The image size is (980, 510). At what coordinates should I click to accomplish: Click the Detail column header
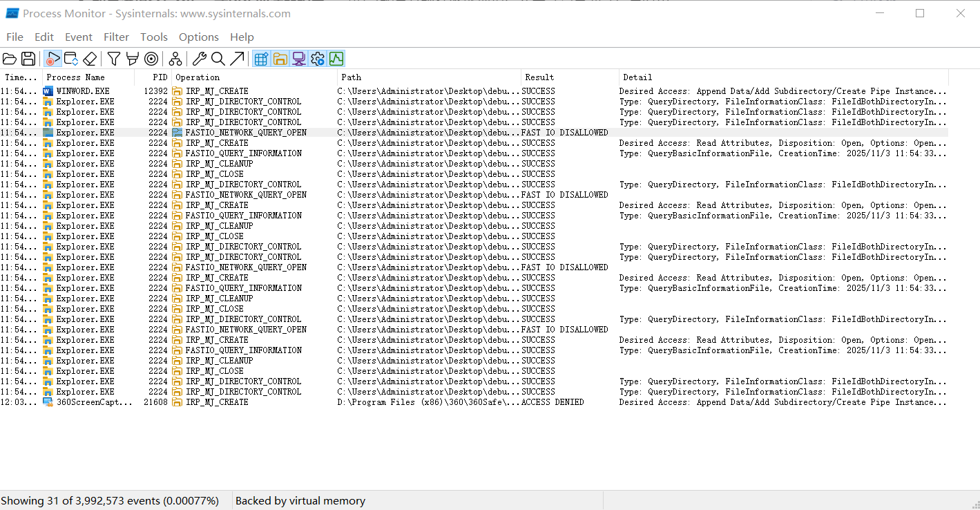pyautogui.click(x=784, y=77)
